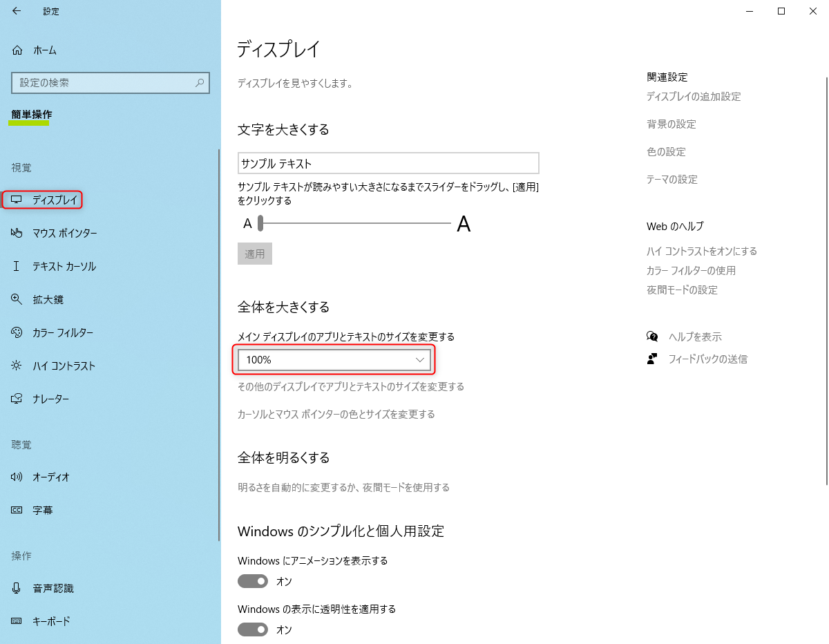
Task: Click the Audio speaker icon
Action: 17,477
